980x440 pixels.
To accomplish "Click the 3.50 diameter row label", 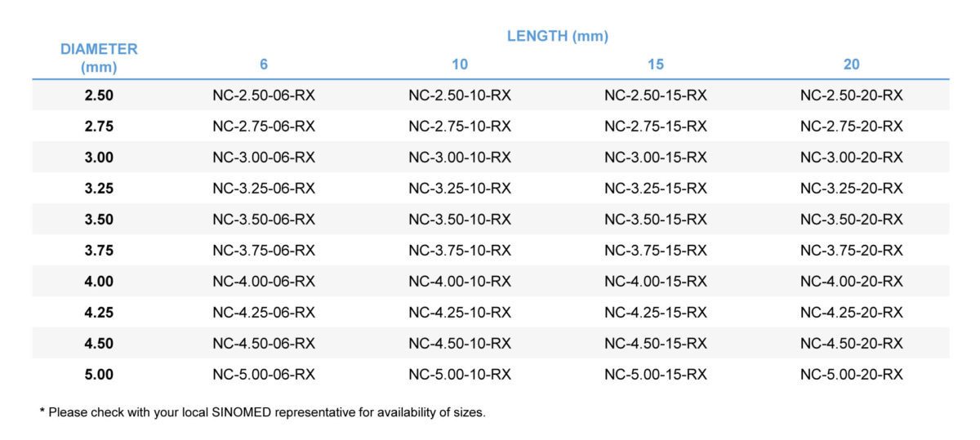I will pyautogui.click(x=99, y=220).
